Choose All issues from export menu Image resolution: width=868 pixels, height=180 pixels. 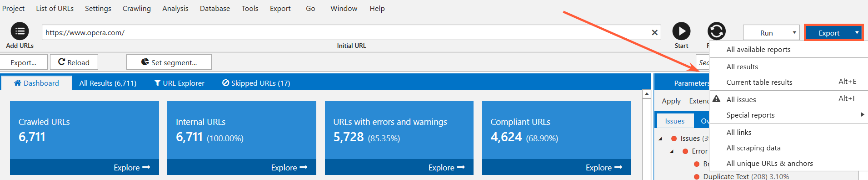coord(741,99)
